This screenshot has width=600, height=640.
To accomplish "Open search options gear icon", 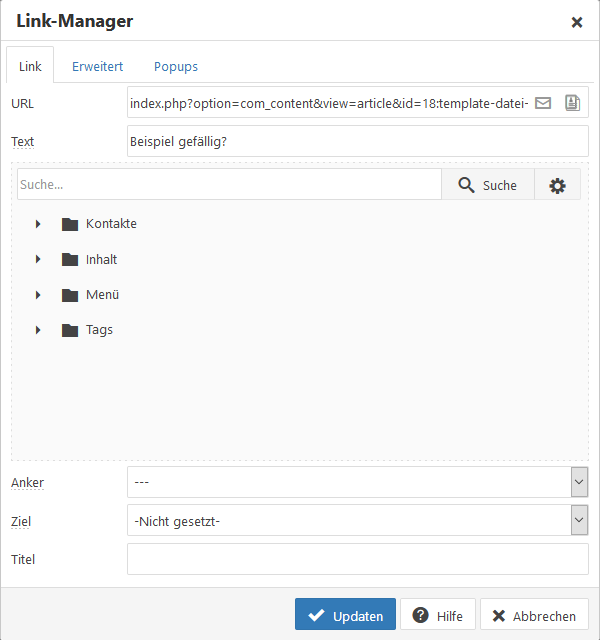I will coord(558,185).
